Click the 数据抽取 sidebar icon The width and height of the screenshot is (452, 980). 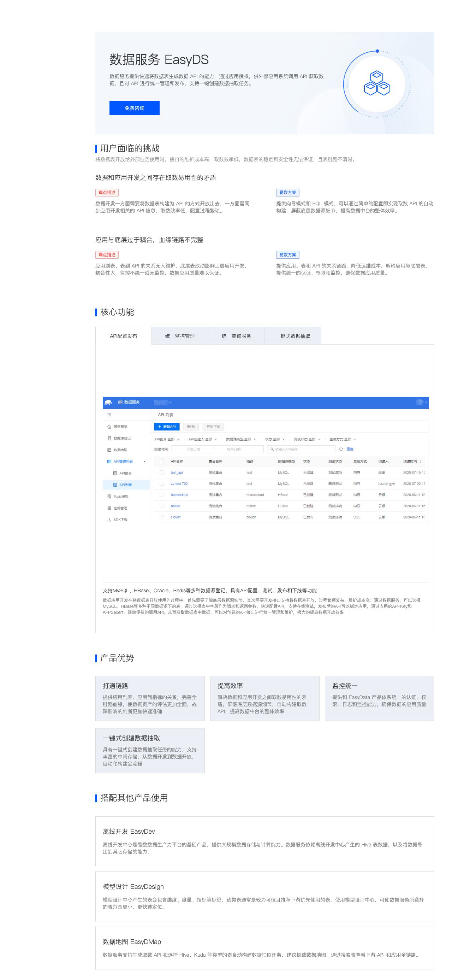[x=109, y=450]
